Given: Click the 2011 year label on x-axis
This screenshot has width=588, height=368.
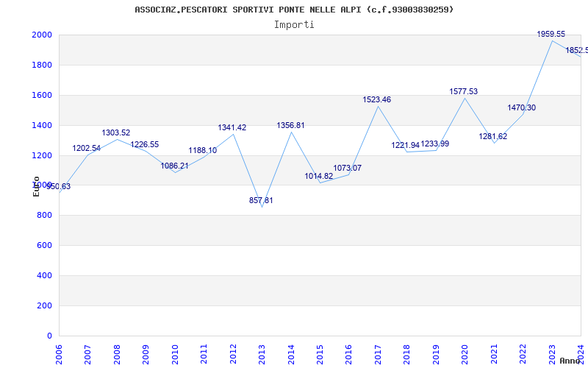Looking at the screenshot, I should [204, 355].
